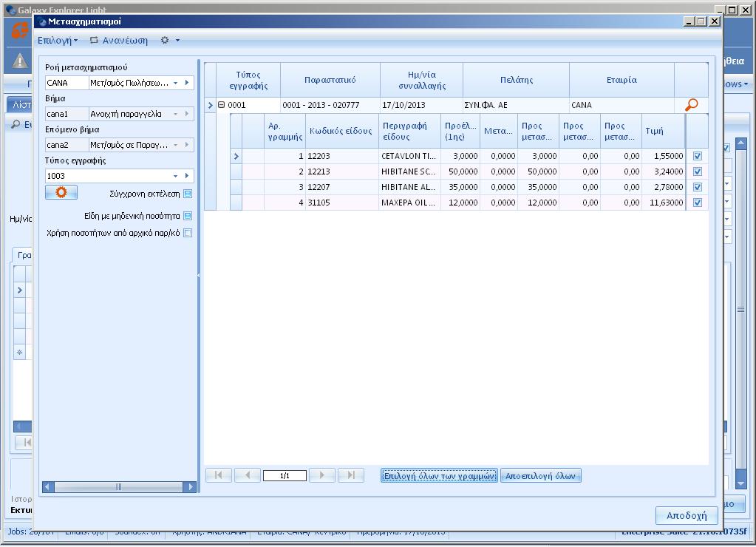This screenshot has height=547, width=756.
Task: Open the gear menu dropdown arrow
Action: [177, 41]
